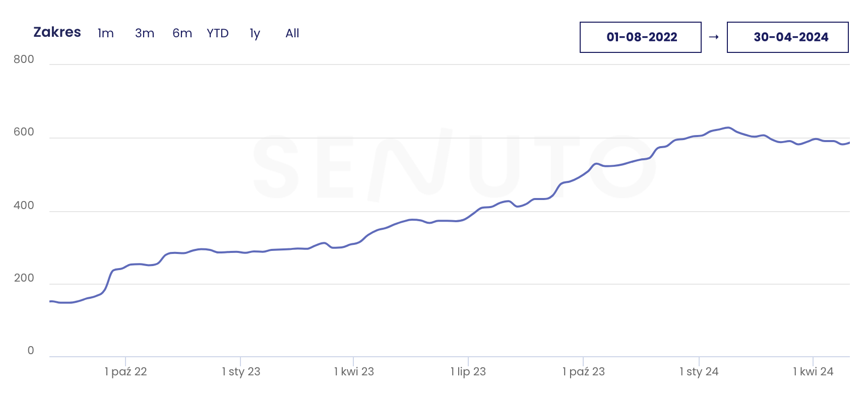868x393 pixels.
Task: Click the arrow between date fields
Action: (714, 37)
